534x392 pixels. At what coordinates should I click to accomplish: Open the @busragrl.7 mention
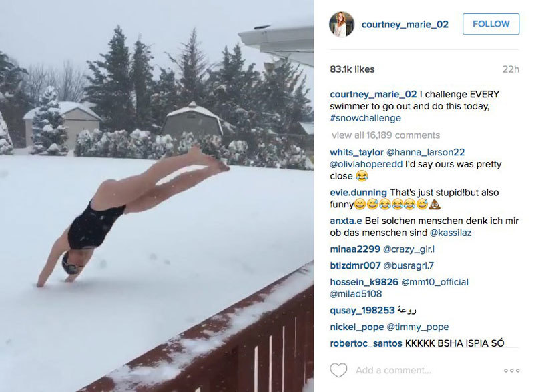click(x=409, y=265)
